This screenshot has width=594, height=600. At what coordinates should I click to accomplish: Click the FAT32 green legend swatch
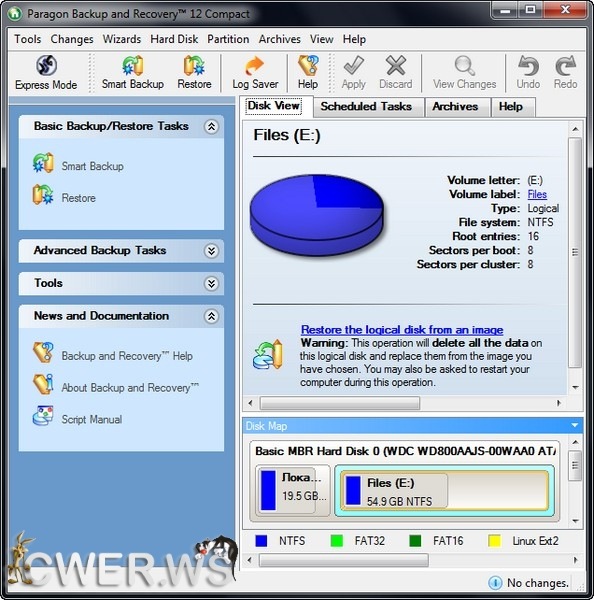click(336, 541)
